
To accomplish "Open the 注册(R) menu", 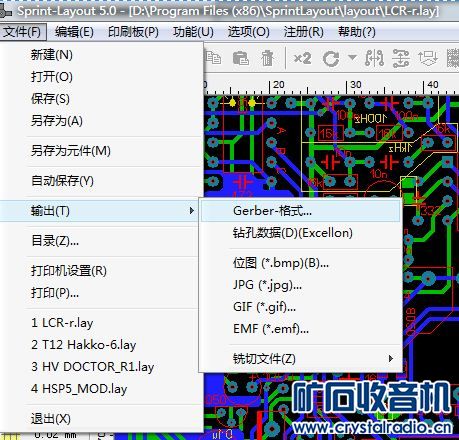I will coord(304,32).
